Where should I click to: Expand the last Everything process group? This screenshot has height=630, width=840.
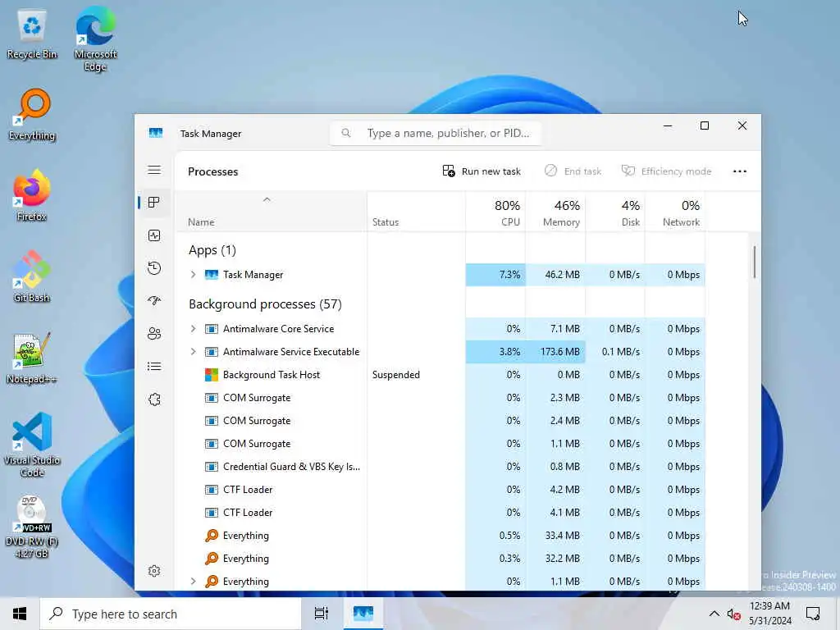pos(194,582)
